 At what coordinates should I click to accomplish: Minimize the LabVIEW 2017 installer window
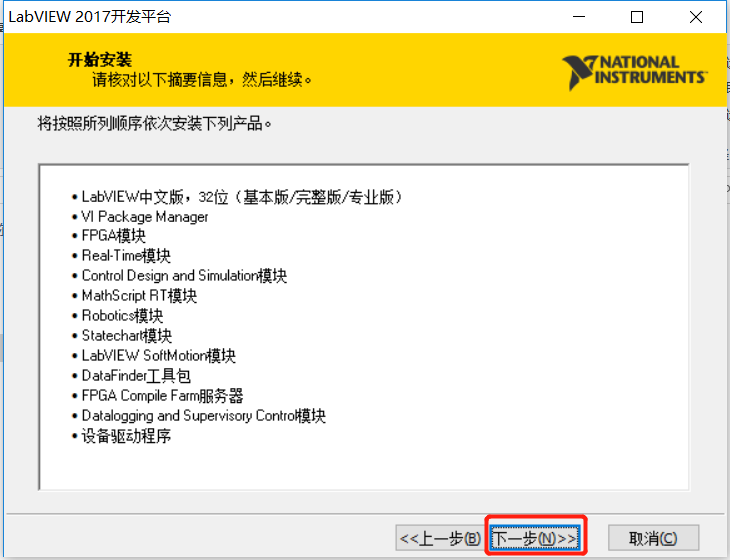click(x=579, y=17)
